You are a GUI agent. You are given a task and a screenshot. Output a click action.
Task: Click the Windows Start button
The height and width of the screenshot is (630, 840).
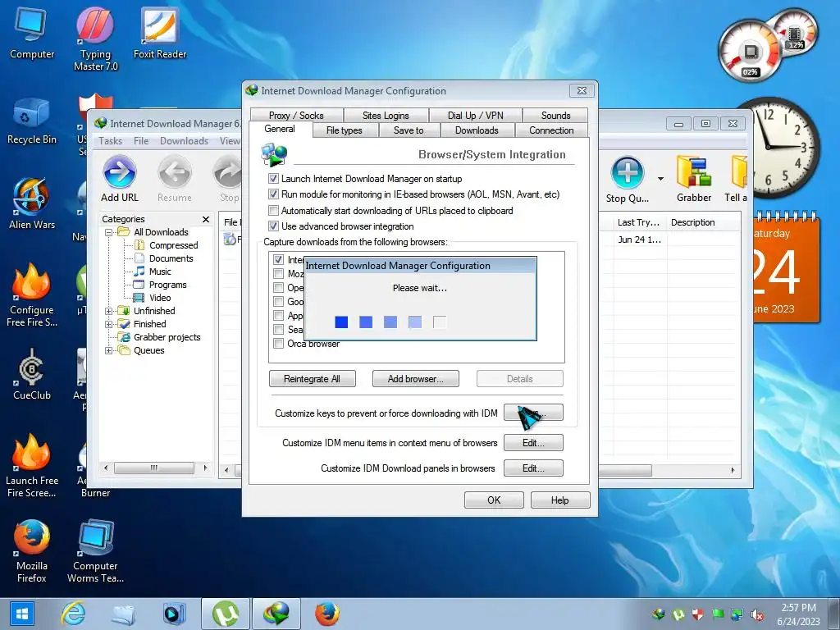(21, 614)
